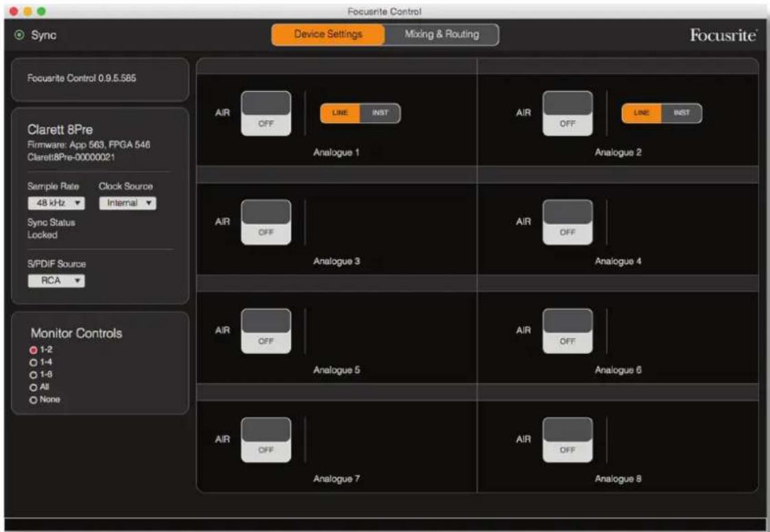Click serial 'Clarett8Pre-00000021'
Screen dimensions: 770x532
71,157
